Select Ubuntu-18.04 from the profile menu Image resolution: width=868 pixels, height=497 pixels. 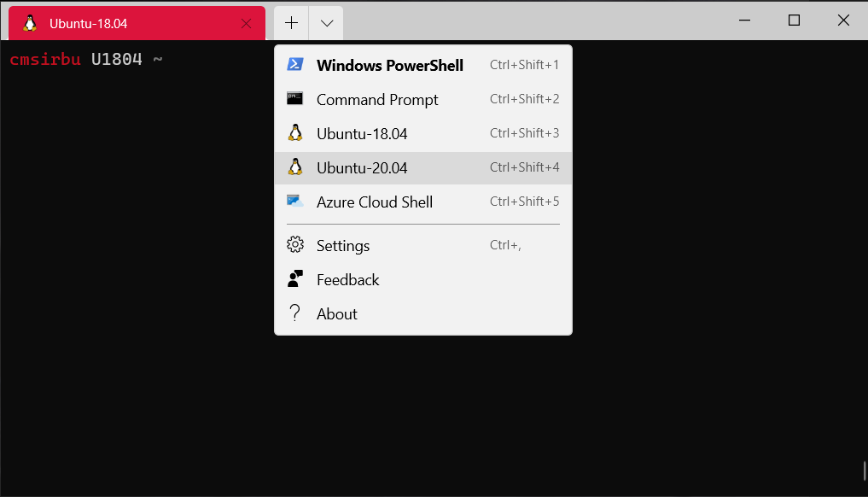(x=423, y=133)
